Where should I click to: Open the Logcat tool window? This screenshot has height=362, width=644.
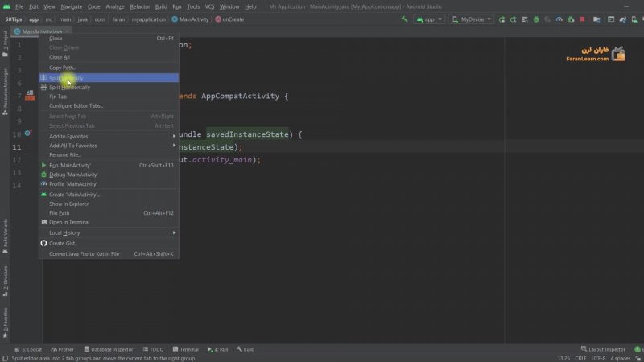[x=30, y=349]
